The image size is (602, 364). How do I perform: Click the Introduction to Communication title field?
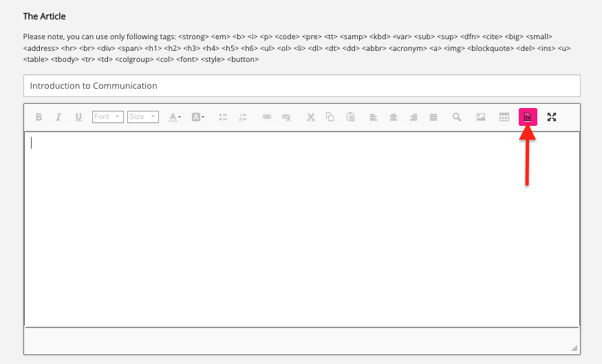[x=301, y=86]
